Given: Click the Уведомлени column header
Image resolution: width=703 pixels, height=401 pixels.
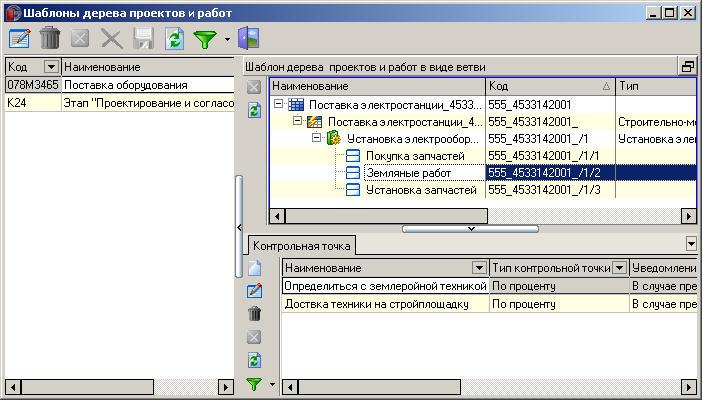Looking at the screenshot, I should point(663,268).
